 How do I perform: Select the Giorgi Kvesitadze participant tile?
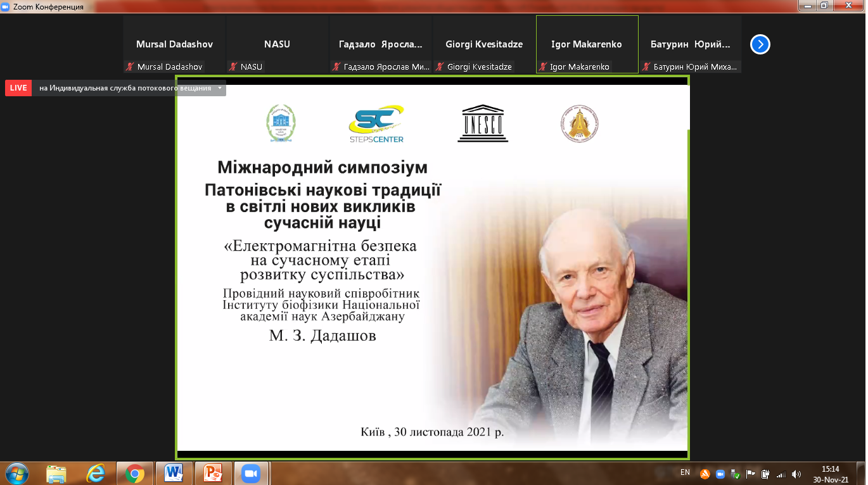coord(484,44)
